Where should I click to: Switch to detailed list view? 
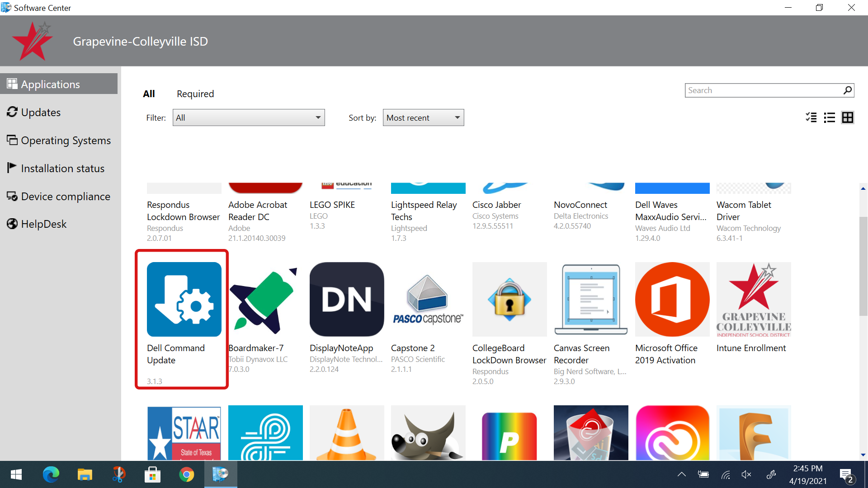click(828, 117)
